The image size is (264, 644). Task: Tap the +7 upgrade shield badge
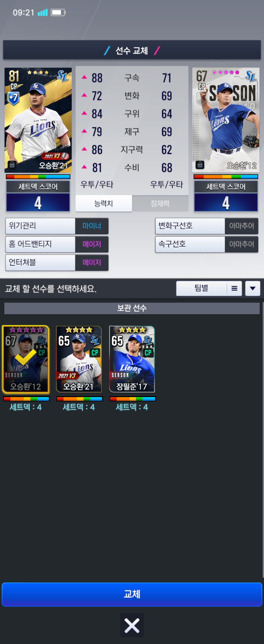pyautogui.click(x=13, y=98)
